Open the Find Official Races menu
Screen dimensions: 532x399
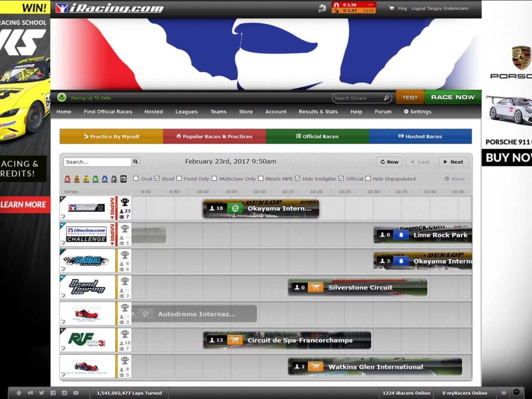108,112
